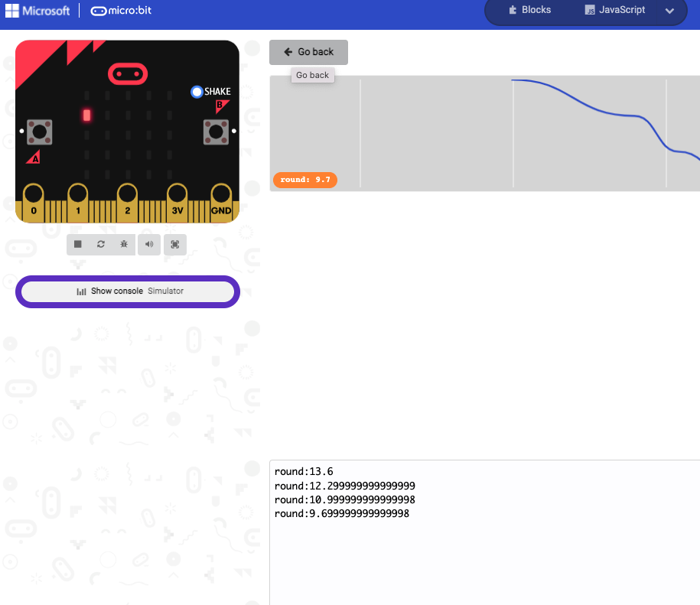Click the 3V pin on the micro:bit
The width and height of the screenshot is (700, 605).
(x=177, y=203)
